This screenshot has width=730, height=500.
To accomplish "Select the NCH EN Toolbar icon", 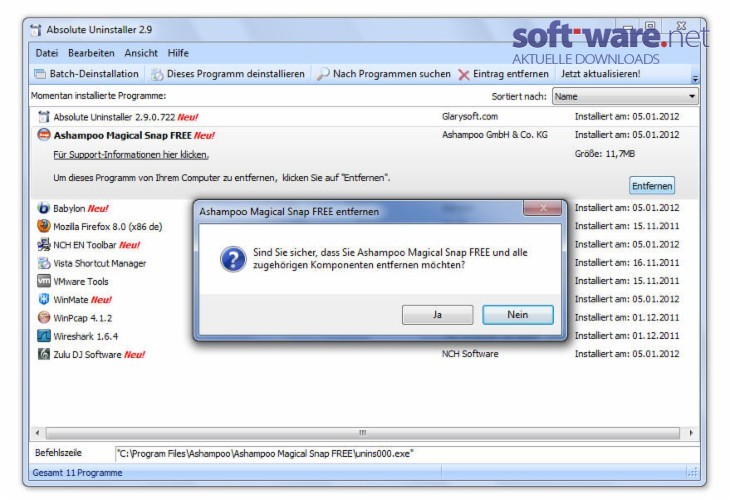I will click(x=44, y=244).
